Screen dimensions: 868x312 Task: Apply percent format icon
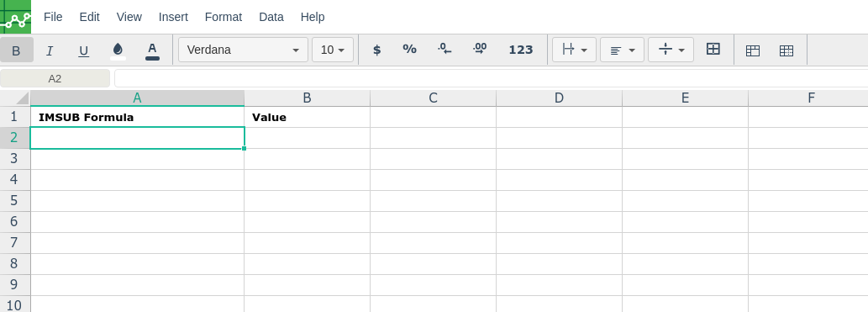tap(410, 50)
